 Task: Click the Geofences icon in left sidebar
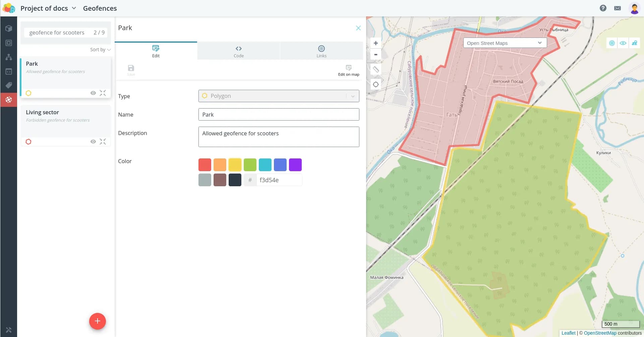pyautogui.click(x=9, y=99)
